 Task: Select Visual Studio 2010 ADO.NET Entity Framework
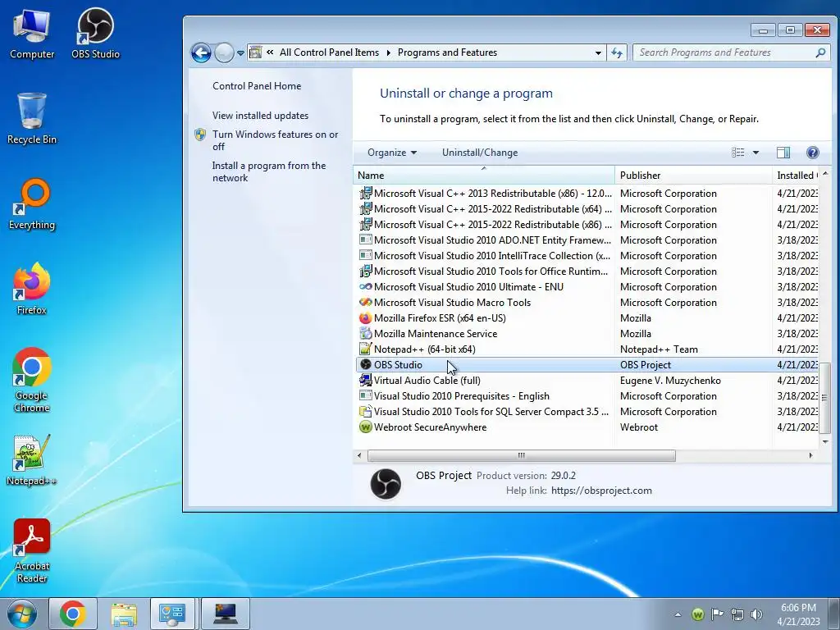pos(587,240)
